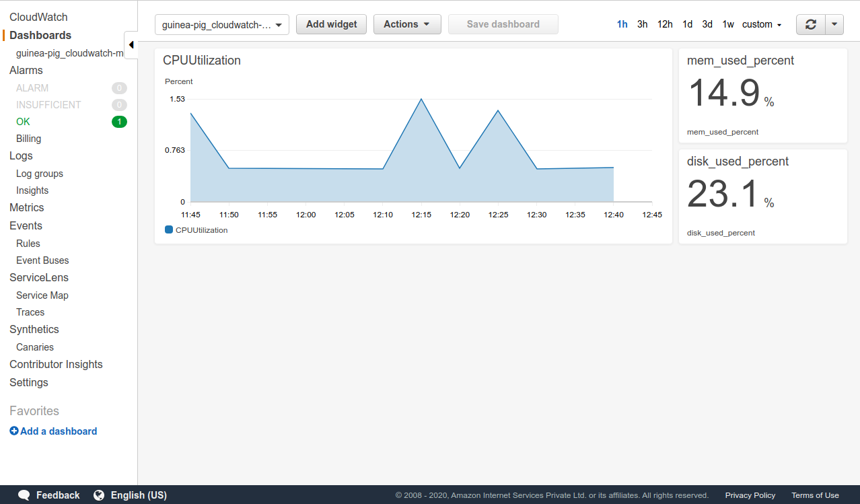Click the Favorites heading in sidebar

coord(34,411)
